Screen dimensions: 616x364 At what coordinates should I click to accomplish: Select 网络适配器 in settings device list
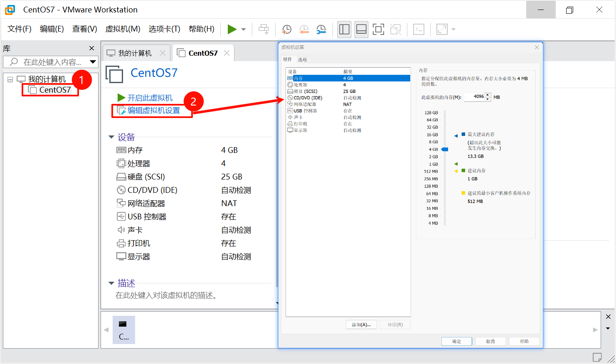[x=348, y=104]
